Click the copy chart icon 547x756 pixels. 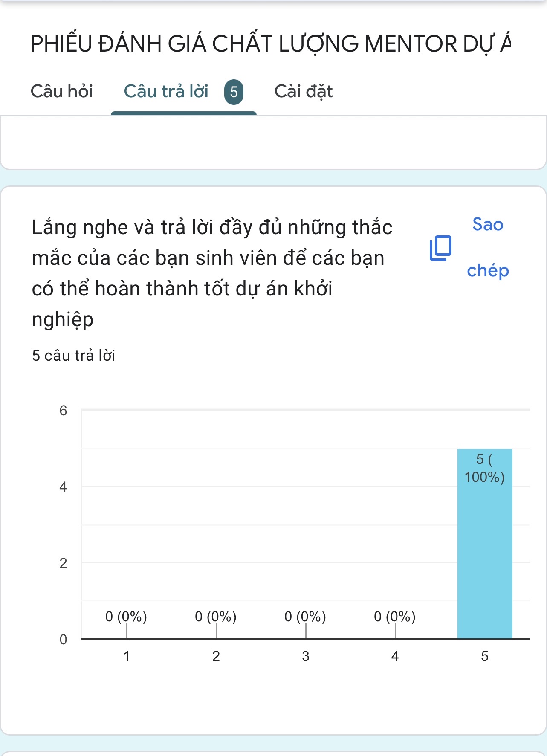pyautogui.click(x=440, y=248)
